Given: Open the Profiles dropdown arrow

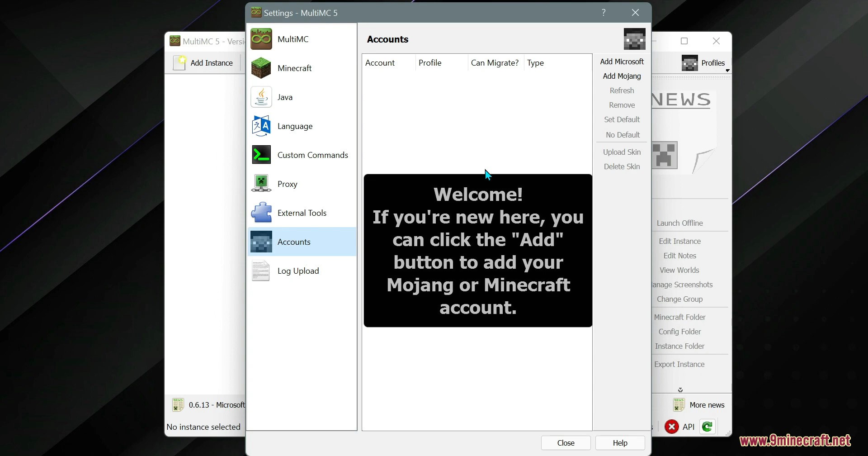Looking at the screenshot, I should (x=727, y=71).
